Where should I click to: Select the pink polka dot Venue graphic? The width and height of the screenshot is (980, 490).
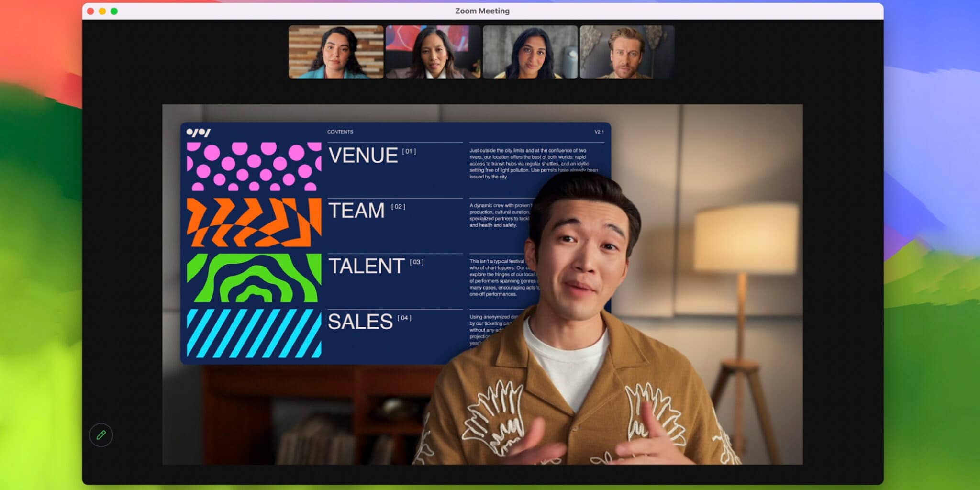tap(254, 167)
